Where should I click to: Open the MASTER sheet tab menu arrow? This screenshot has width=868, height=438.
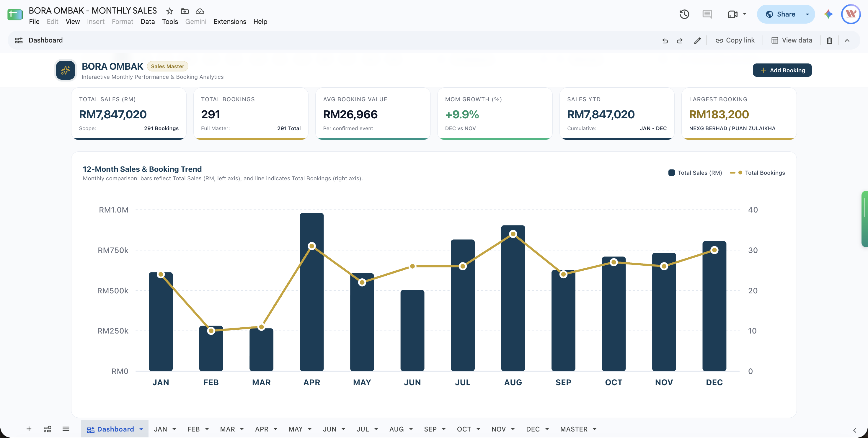pyautogui.click(x=594, y=429)
